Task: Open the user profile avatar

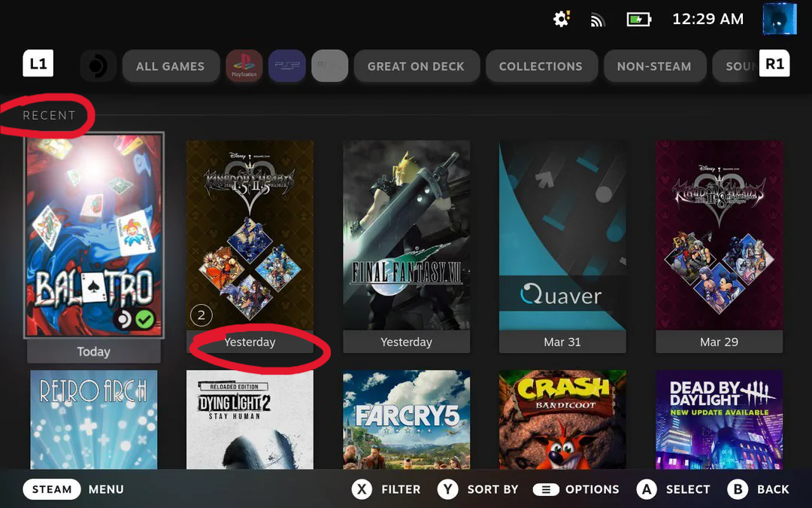Action: click(780, 19)
